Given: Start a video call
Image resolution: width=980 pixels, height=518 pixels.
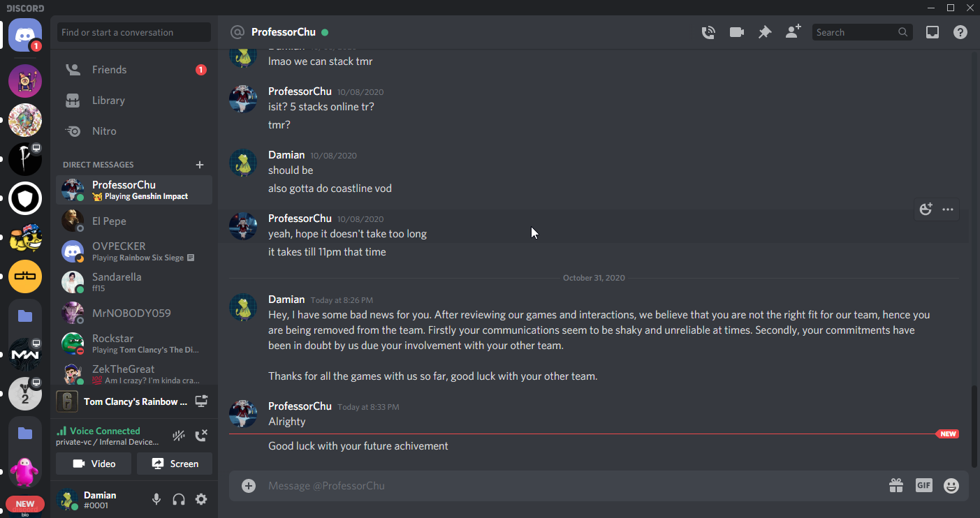Looking at the screenshot, I should 736,32.
